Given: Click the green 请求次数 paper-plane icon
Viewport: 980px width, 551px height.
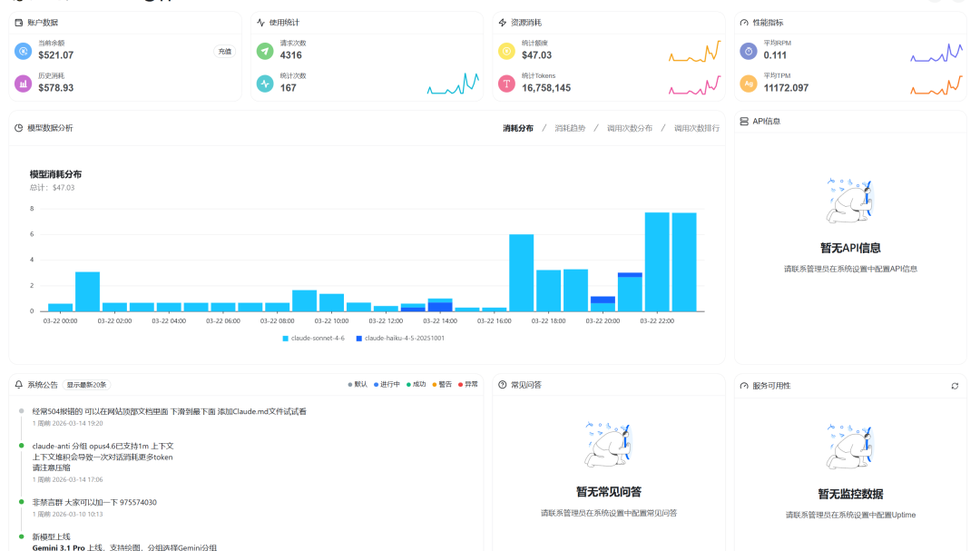Looking at the screenshot, I should click(x=265, y=51).
